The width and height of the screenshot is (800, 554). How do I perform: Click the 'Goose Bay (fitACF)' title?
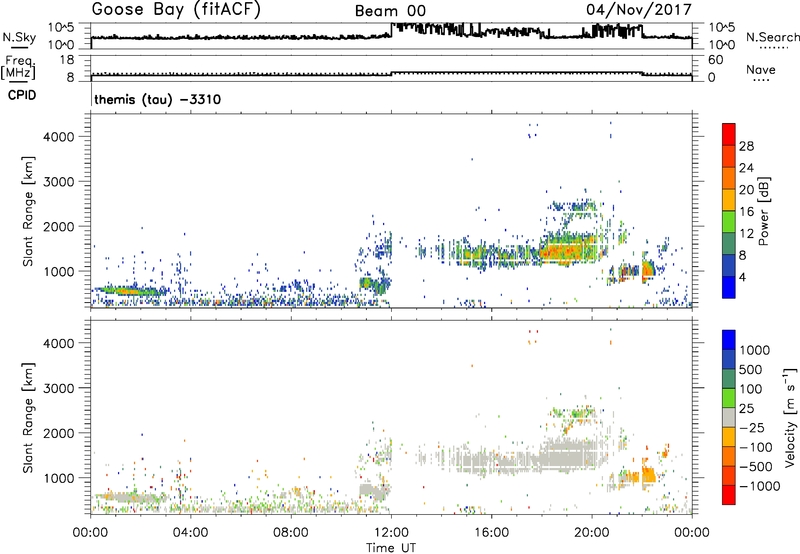click(176, 10)
